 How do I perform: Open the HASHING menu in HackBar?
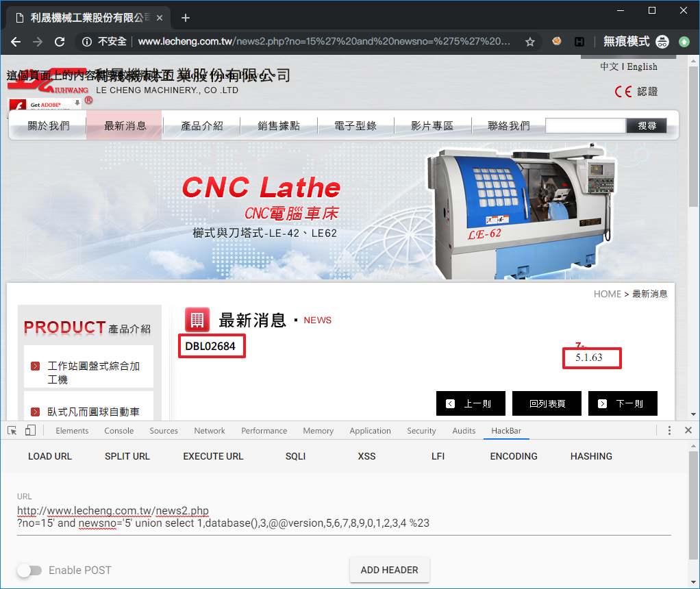pos(591,456)
